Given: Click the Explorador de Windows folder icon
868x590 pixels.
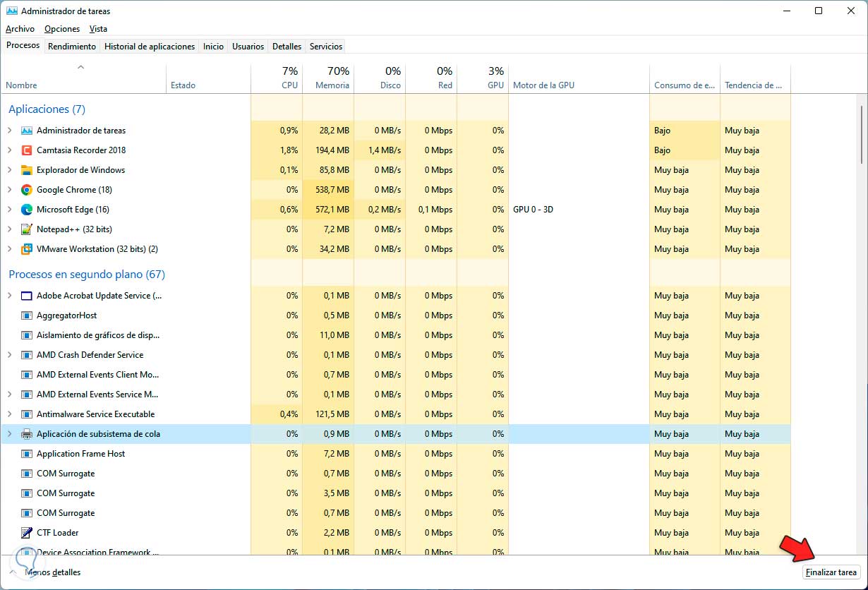Looking at the screenshot, I should coord(27,170).
